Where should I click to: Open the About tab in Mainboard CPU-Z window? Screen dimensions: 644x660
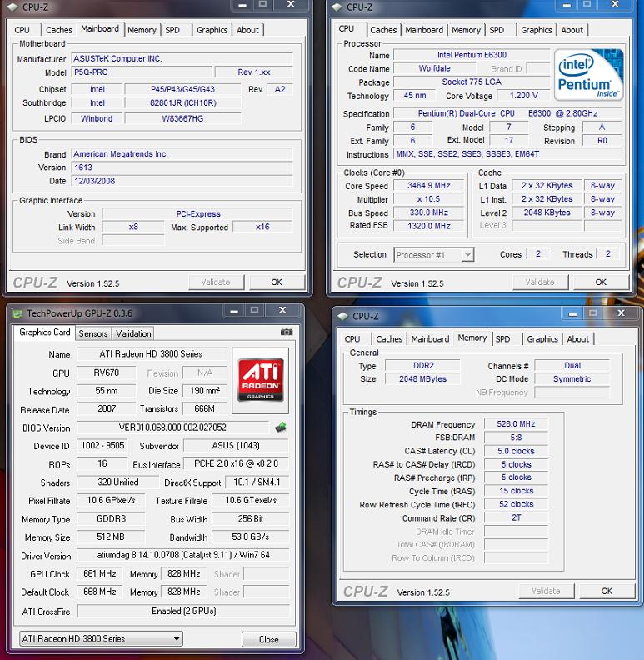click(x=247, y=30)
